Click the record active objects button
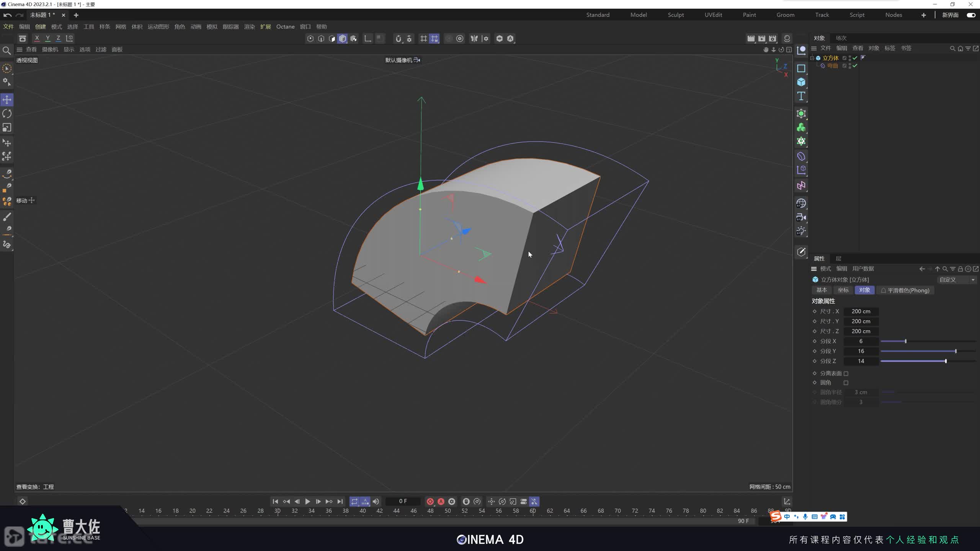Image resolution: width=980 pixels, height=551 pixels. point(430,501)
